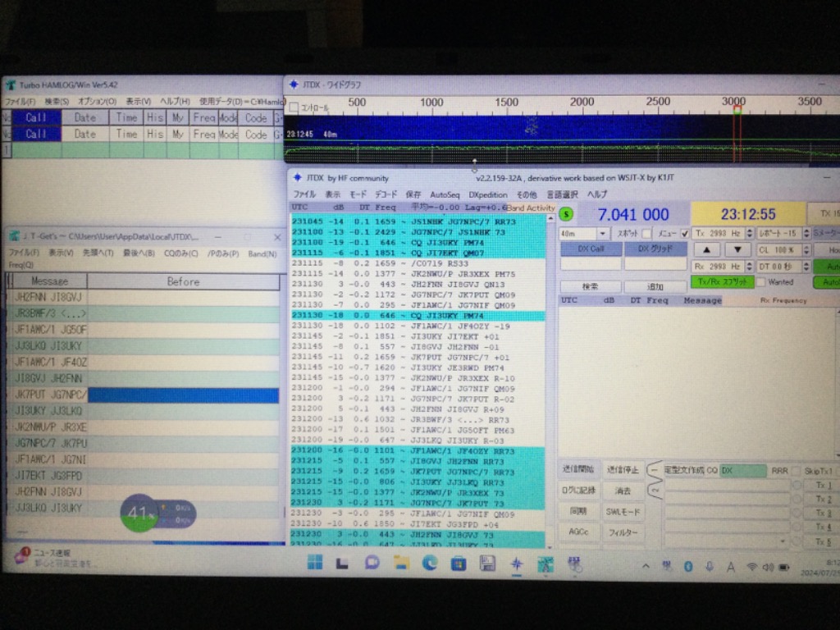Open the JTDX taskbar icon
Viewport: 840px width, 630px height.
517,564
